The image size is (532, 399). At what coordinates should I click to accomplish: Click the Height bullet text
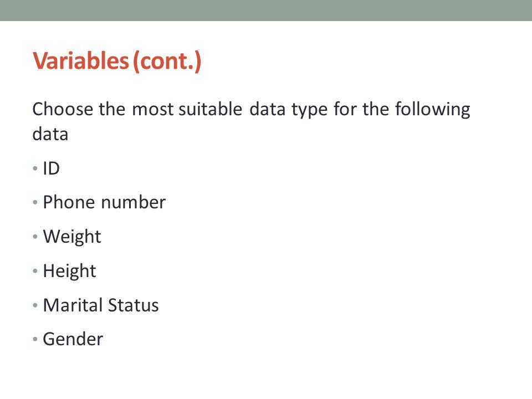tap(70, 271)
